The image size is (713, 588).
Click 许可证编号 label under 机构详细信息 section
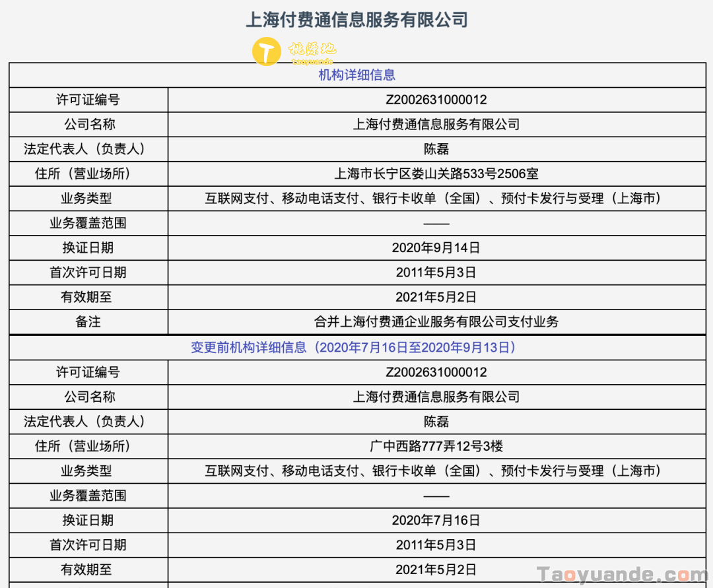(88, 100)
